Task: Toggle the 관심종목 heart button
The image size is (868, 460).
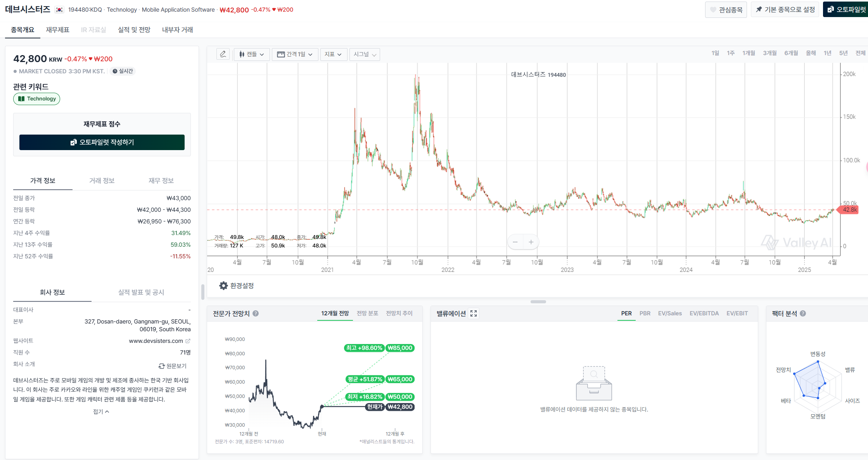Action: point(726,10)
